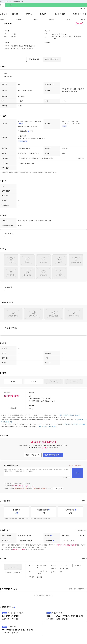Select the 장애인용 주차장 facility icon
The height and width of the screenshot is (644, 87).
(13, 314)
